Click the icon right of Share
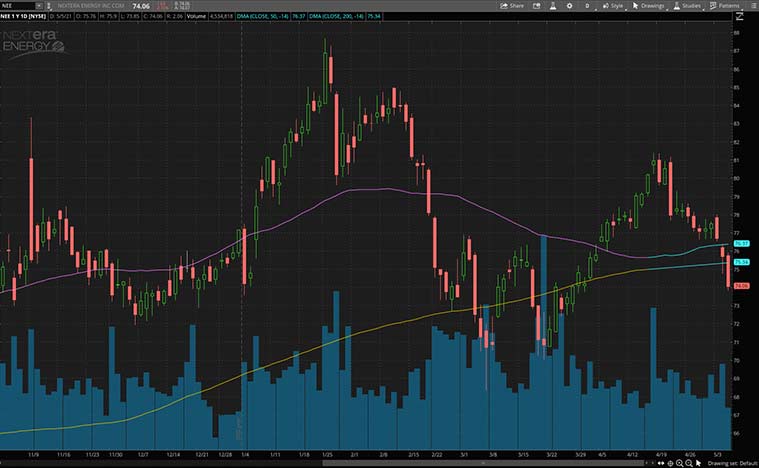Screen dimensions: 759x468 coord(538,5)
